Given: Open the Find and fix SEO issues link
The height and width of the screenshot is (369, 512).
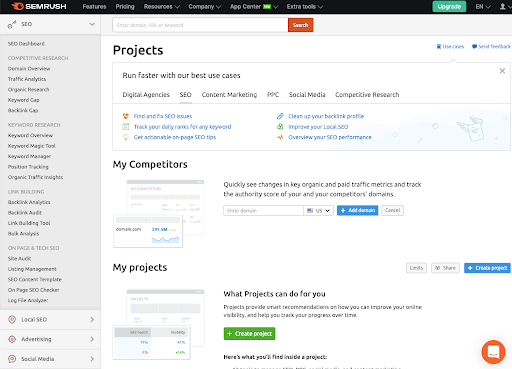Looking at the screenshot, I should 163,116.
